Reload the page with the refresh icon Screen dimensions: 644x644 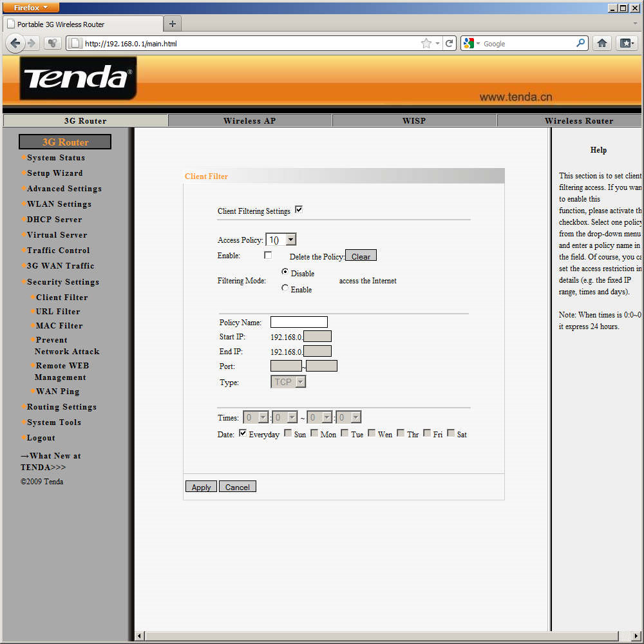coord(450,43)
